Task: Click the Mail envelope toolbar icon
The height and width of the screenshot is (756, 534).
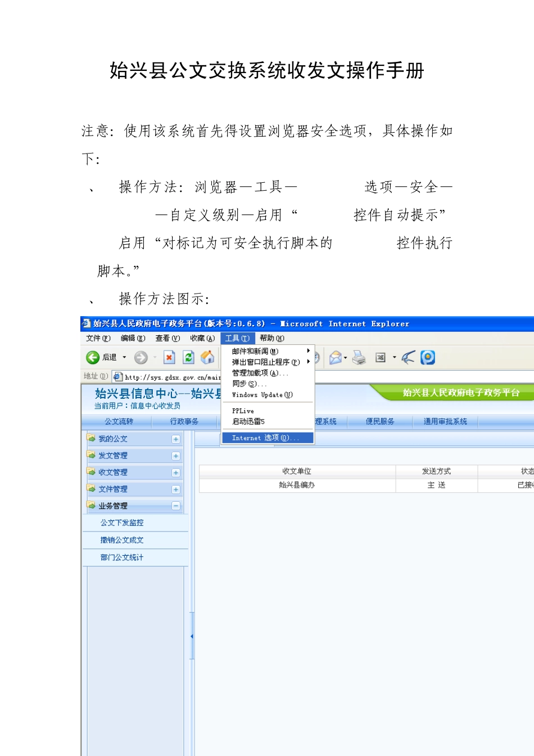Action: [336, 357]
